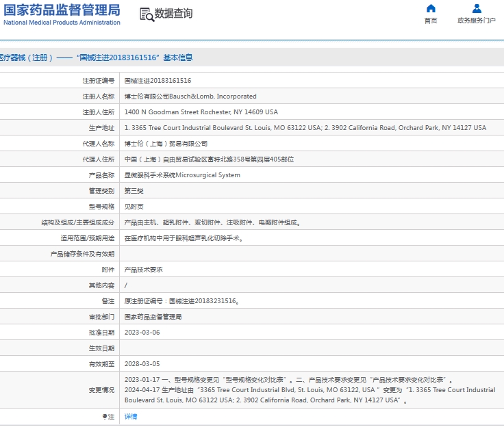Select 见附页 in 型号规格 row
Screen dimensions: 504x427
[134, 207]
